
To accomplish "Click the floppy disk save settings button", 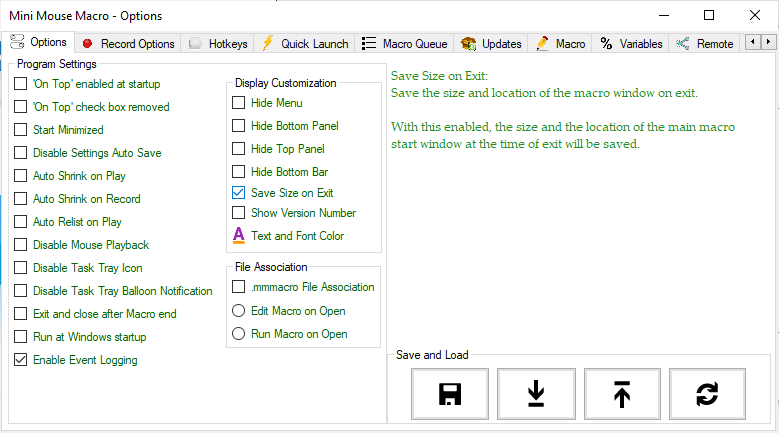I will (x=450, y=394).
